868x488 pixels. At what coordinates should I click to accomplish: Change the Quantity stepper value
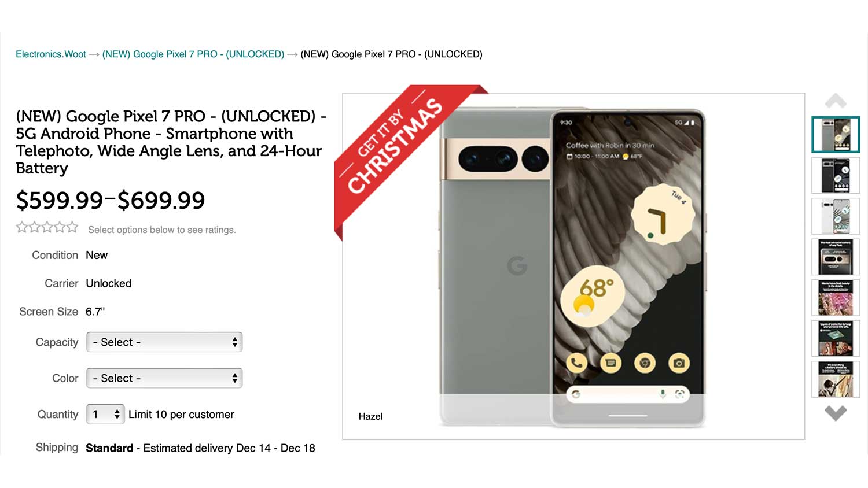[105, 414]
